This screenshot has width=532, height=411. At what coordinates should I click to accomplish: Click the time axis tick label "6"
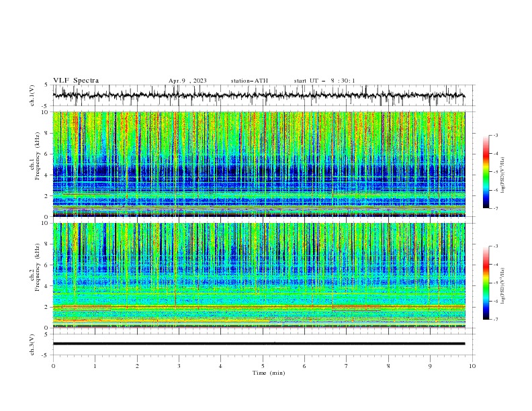[x=304, y=366]
